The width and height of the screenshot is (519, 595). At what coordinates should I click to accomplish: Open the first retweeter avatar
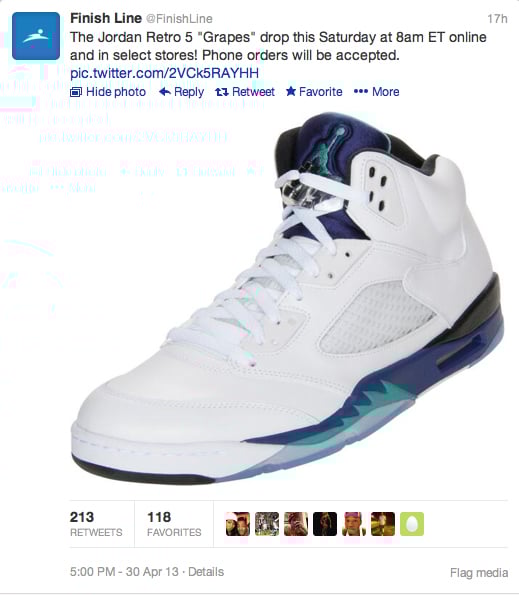tap(237, 524)
